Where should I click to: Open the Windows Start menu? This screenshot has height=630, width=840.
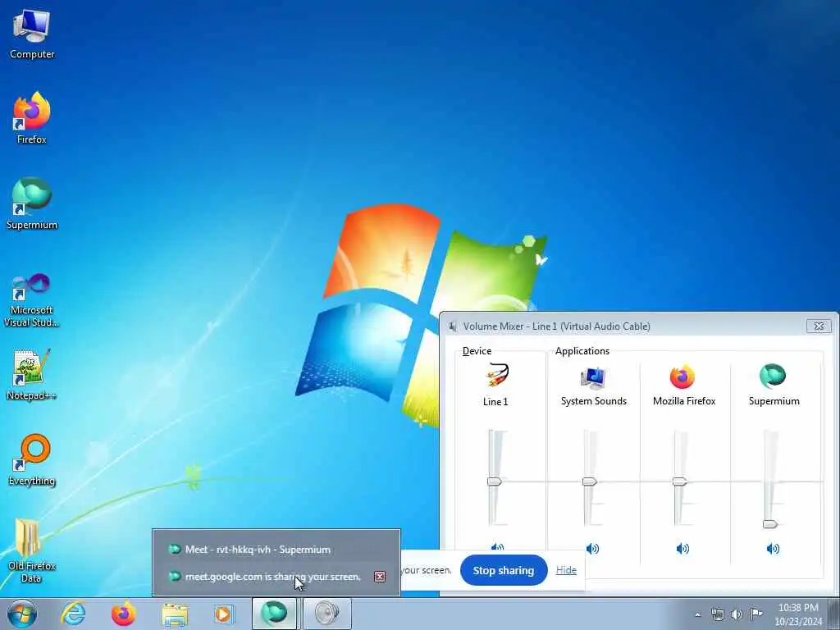tap(22, 614)
